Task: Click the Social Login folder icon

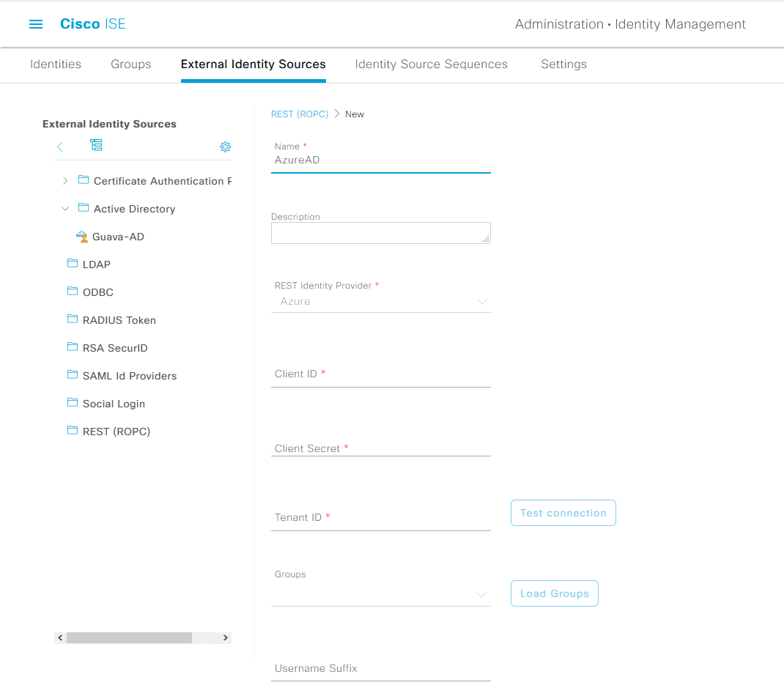Action: 73,402
